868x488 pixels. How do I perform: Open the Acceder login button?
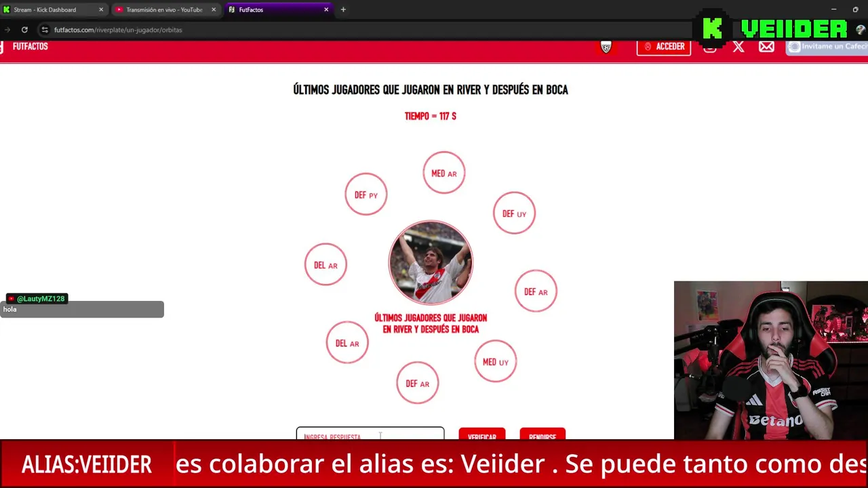(x=664, y=47)
